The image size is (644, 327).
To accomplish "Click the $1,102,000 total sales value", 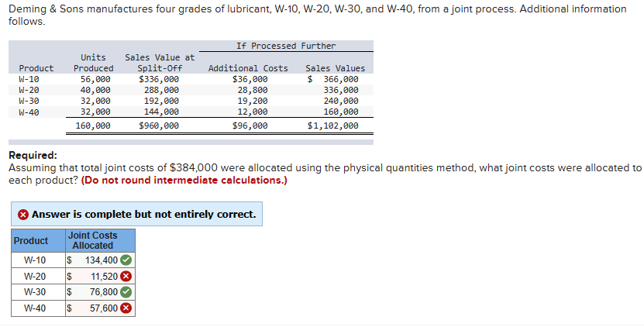I will (333, 126).
